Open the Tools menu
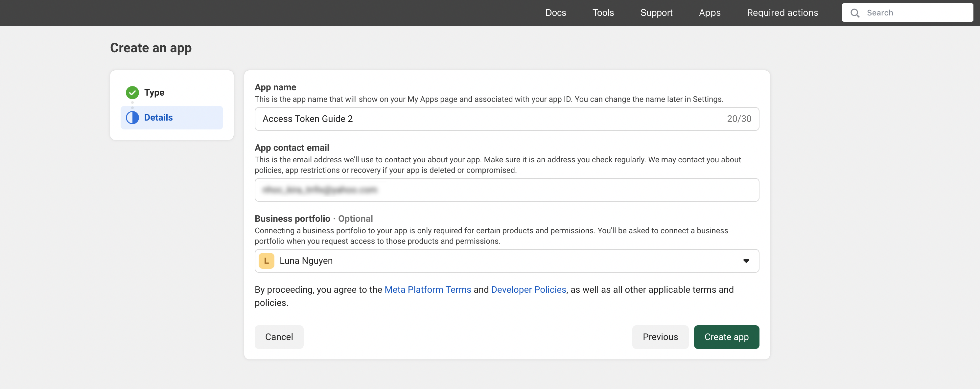The width and height of the screenshot is (980, 389). (x=603, y=13)
